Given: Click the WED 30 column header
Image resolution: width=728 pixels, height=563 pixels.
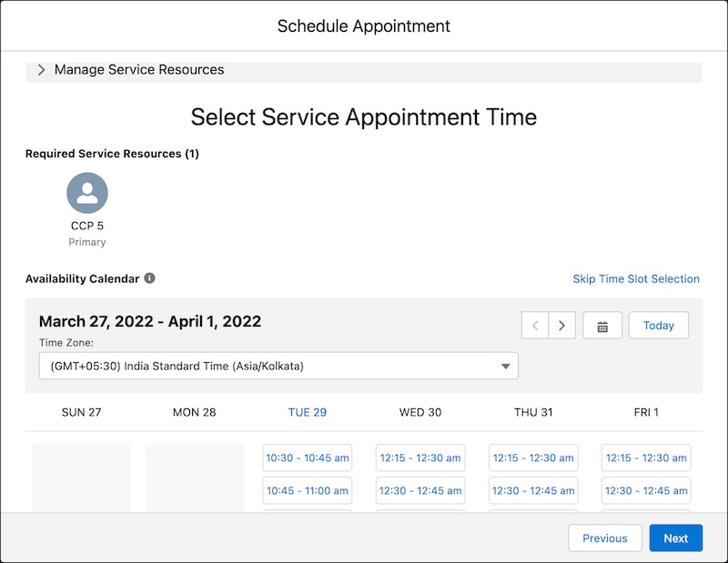Looking at the screenshot, I should pos(420,412).
